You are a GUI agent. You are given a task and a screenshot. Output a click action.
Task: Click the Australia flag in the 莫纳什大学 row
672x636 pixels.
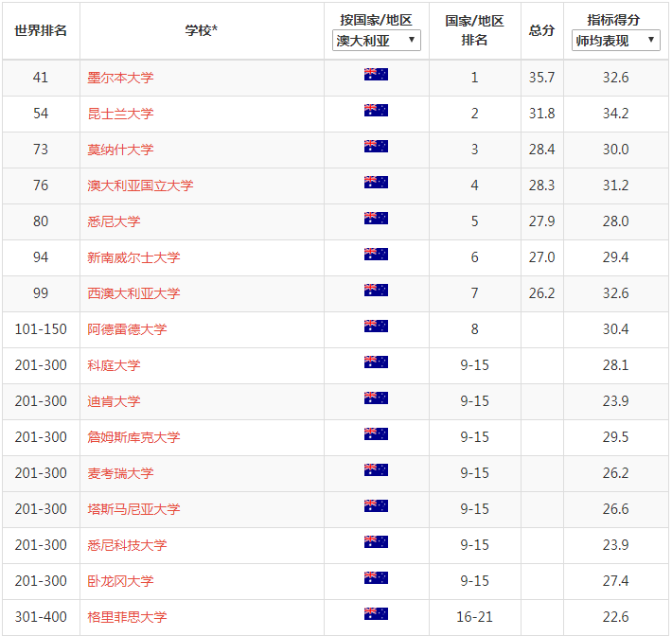pyautogui.click(x=376, y=146)
